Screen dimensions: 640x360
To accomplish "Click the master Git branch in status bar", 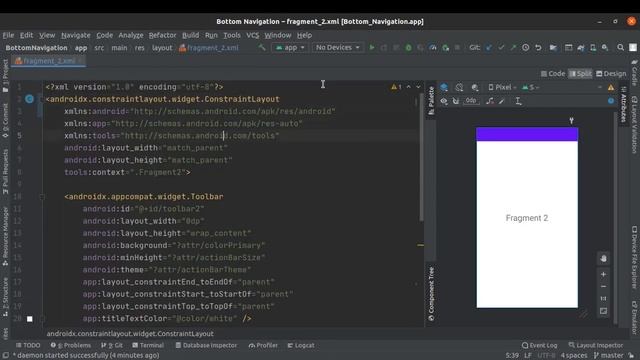I will pos(609,356).
